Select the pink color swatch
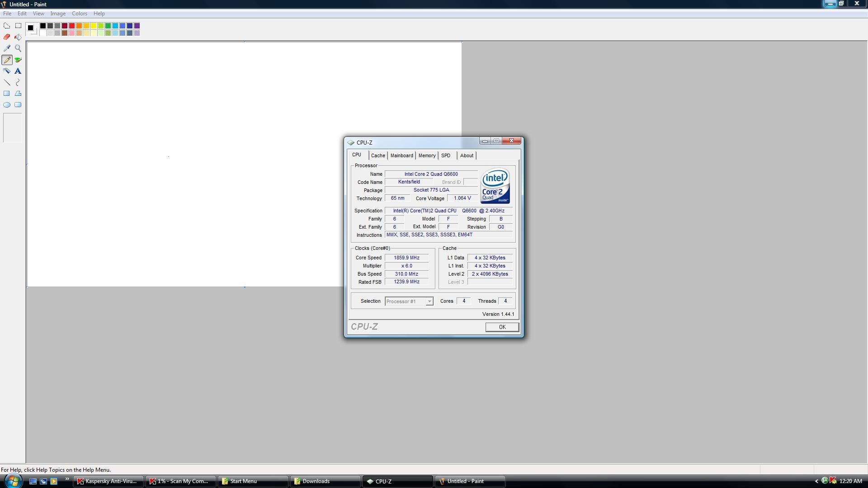The height and width of the screenshot is (488, 868). 72,33
